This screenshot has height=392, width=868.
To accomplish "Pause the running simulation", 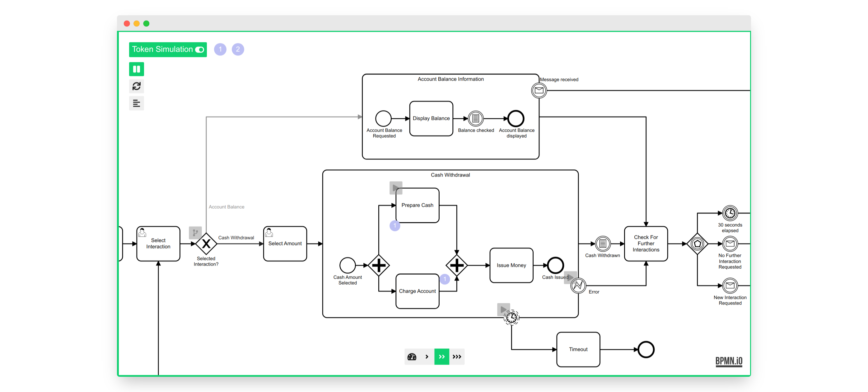I will point(137,69).
